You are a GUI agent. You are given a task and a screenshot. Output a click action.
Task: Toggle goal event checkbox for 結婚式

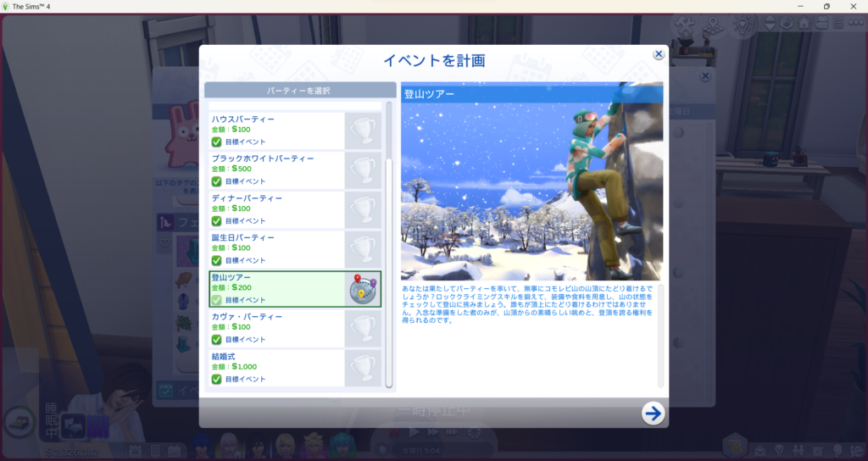coord(216,379)
